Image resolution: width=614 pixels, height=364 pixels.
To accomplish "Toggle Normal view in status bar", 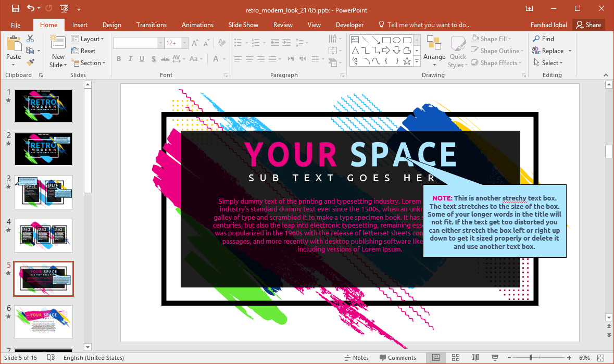I will pos(436,357).
